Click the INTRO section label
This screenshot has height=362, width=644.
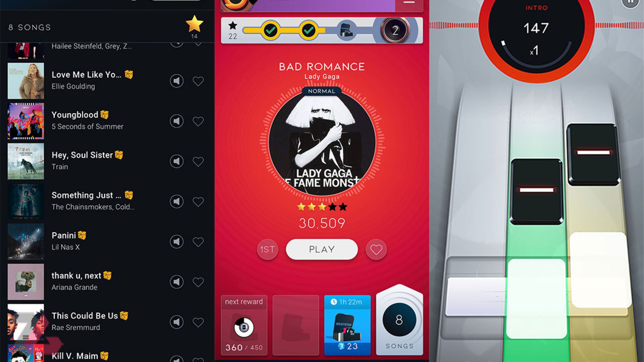coord(536,8)
